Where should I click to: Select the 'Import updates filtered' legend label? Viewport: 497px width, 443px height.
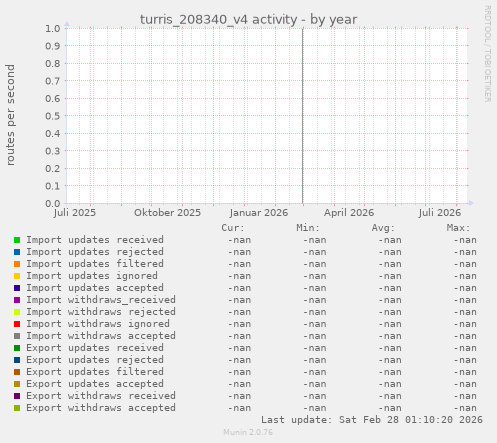pyautogui.click(x=95, y=264)
